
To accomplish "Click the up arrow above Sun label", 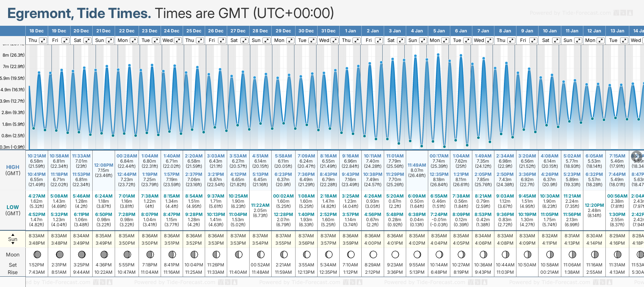I will tap(13, 234).
